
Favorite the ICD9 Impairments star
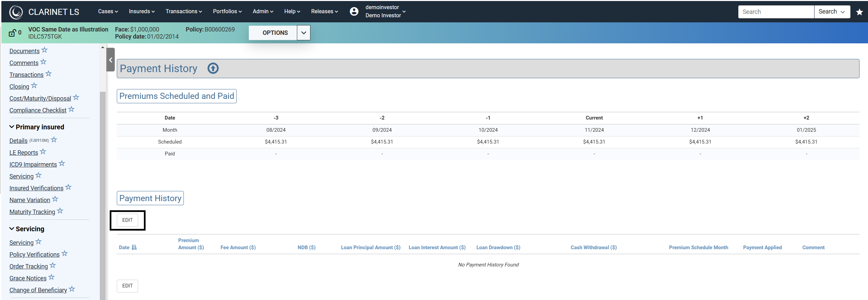(62, 164)
